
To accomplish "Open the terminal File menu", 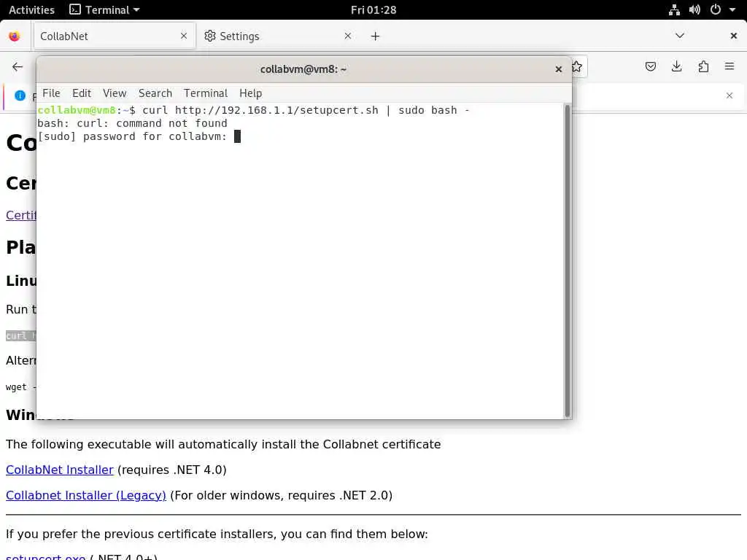I will 51,93.
